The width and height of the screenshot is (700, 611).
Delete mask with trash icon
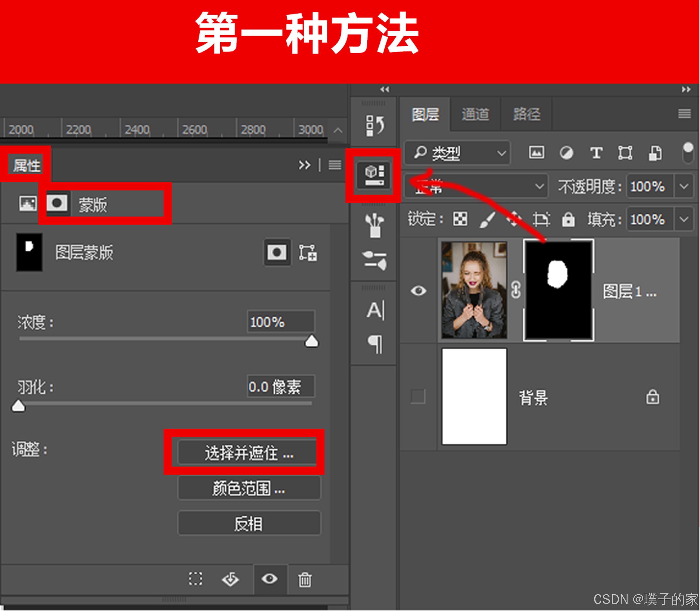coord(305,579)
